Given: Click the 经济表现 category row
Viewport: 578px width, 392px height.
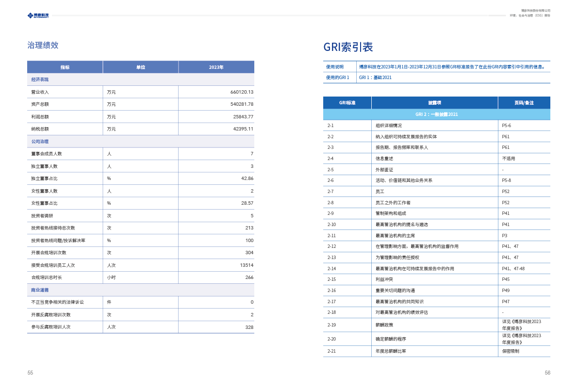Looking at the screenshot, I should coord(40,80).
